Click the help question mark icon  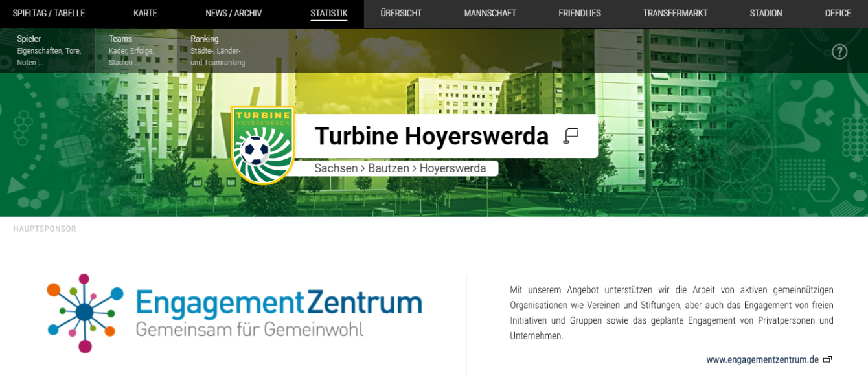[x=839, y=52]
